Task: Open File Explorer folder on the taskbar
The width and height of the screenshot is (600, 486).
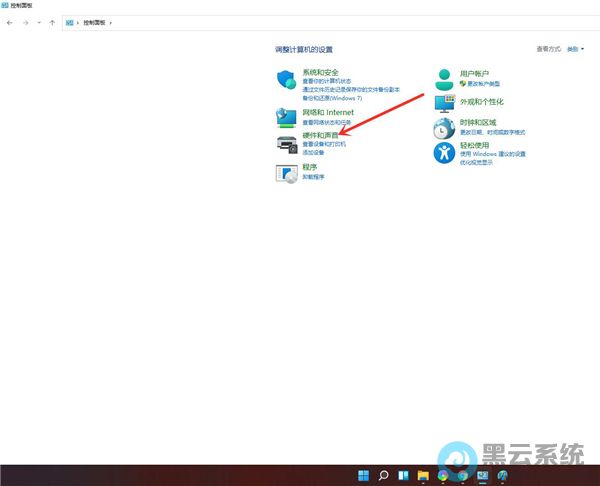Action: [x=423, y=475]
